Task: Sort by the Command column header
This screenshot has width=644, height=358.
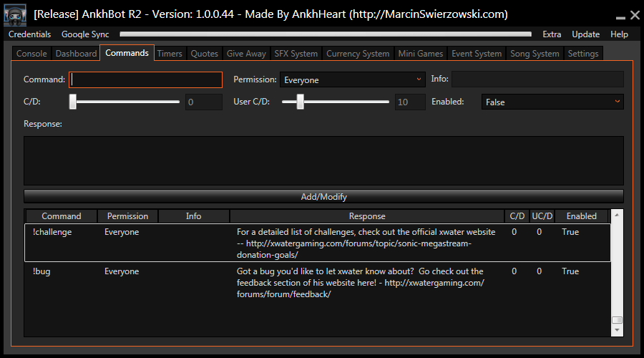Action: (x=62, y=216)
